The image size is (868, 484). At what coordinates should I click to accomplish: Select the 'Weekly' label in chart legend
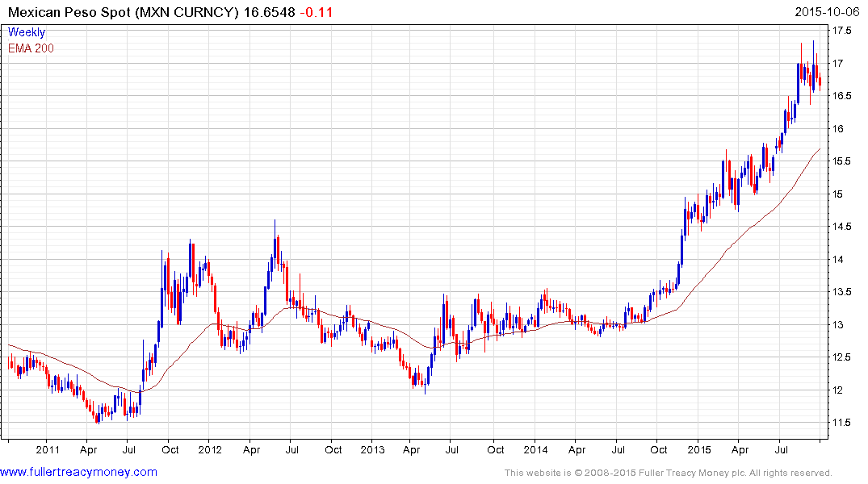[x=27, y=32]
